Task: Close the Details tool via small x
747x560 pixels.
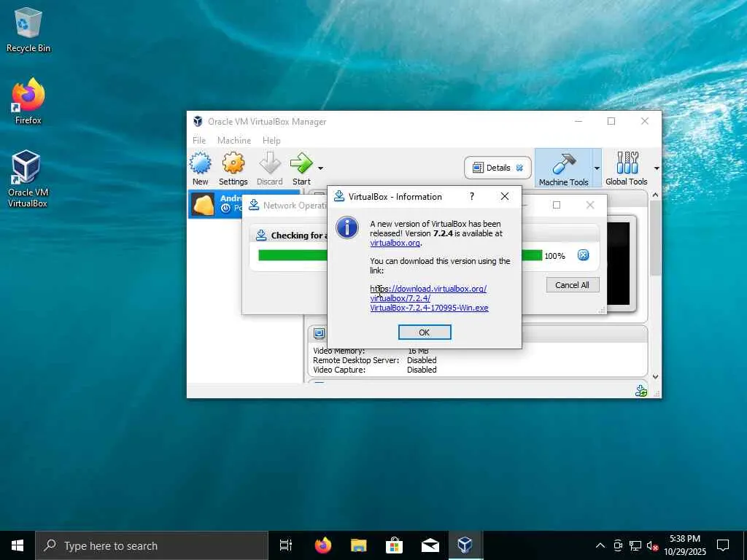Action: (x=519, y=168)
